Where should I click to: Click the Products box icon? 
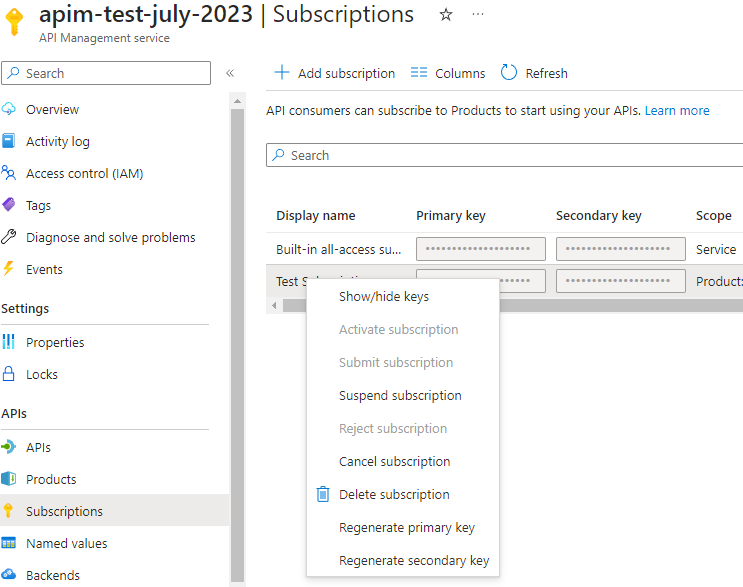tap(9, 479)
